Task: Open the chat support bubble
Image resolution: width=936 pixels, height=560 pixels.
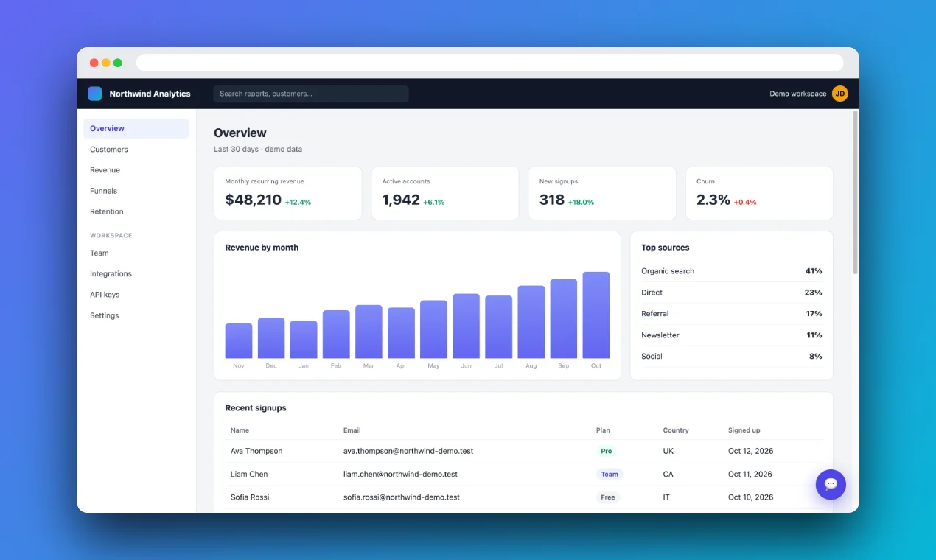Action: [x=831, y=484]
